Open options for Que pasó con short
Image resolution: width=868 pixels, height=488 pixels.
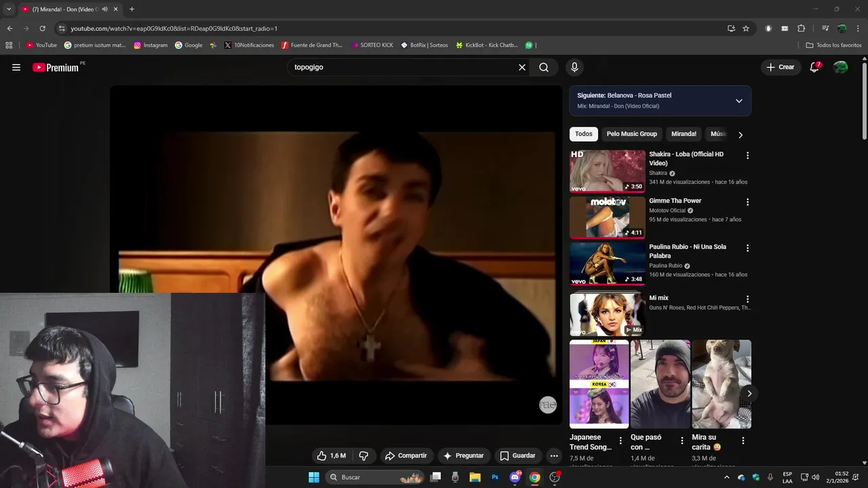[x=682, y=441]
